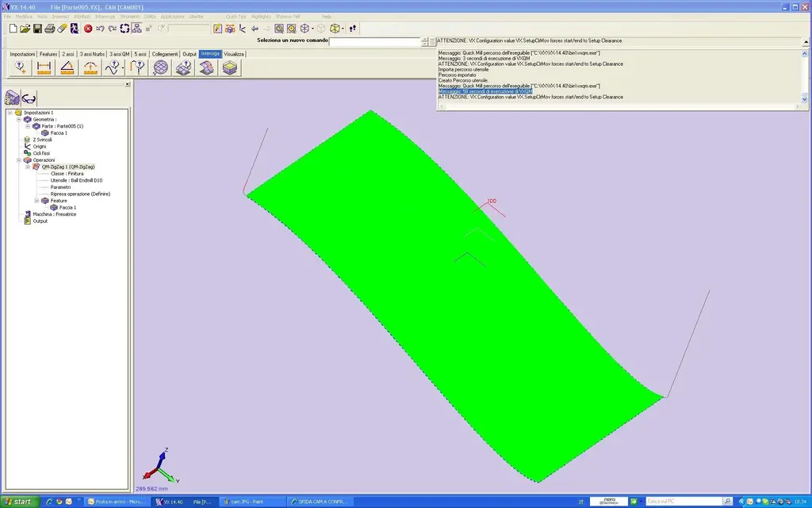This screenshot has height=508, width=812.
Task: Collapse the QM-ZigZag 1 operation node
Action: [28, 167]
